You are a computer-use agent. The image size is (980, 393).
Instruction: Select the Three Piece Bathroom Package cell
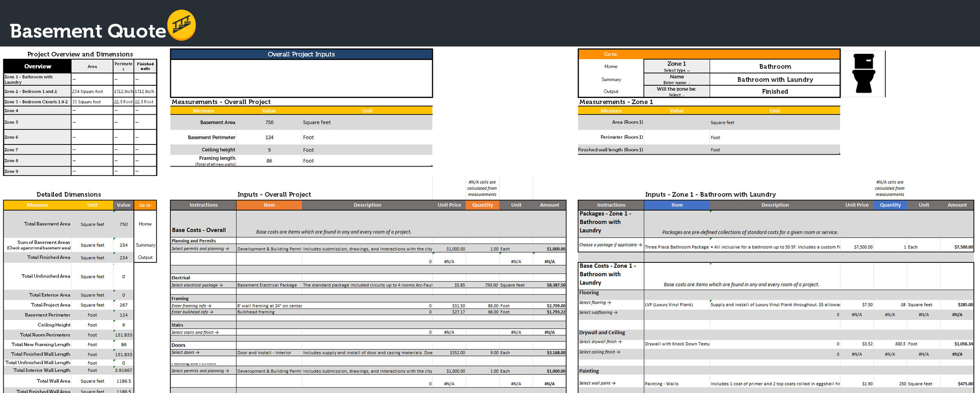pos(677,247)
